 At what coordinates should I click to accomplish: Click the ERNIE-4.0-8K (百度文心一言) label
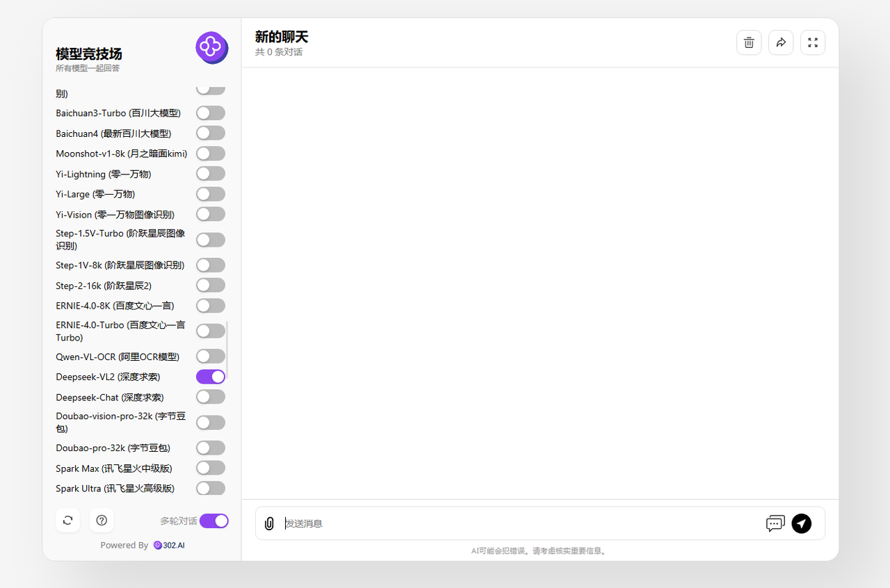click(x=115, y=306)
